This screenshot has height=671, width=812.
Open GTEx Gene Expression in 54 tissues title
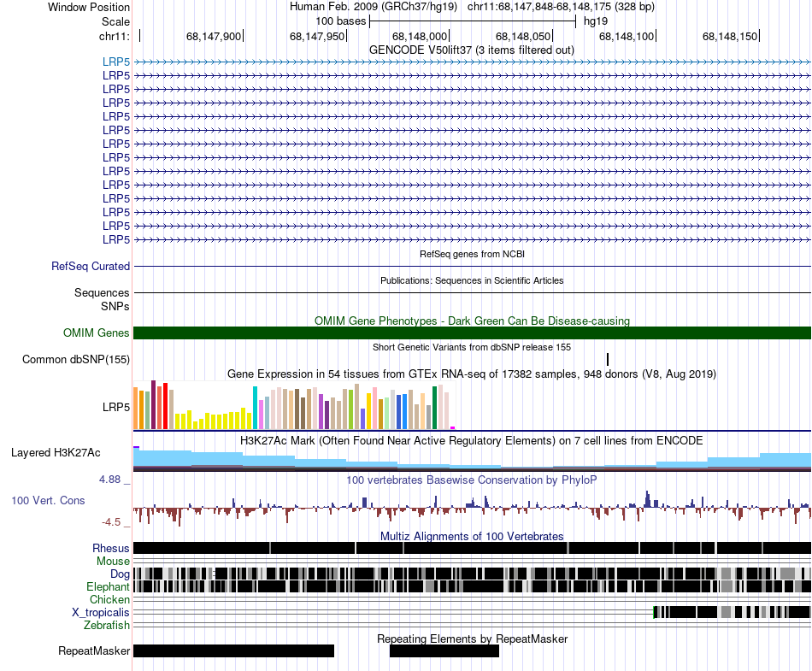pyautogui.click(x=472, y=374)
